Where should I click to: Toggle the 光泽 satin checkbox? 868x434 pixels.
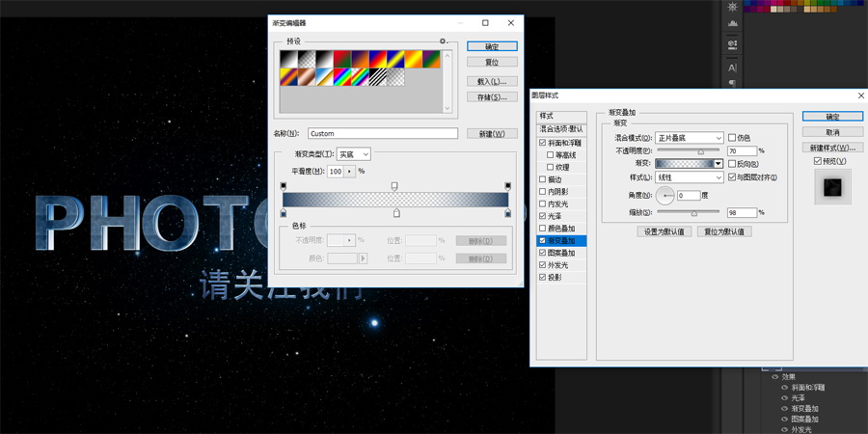(542, 216)
